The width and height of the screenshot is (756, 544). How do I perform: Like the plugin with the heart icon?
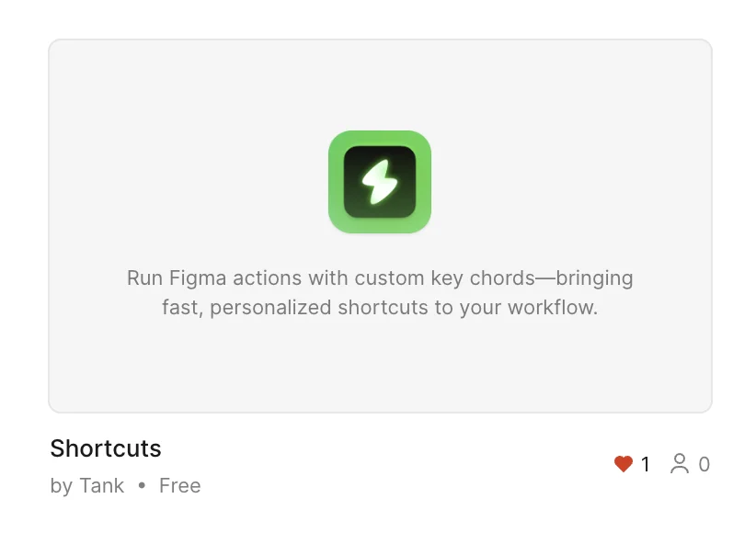coord(624,464)
